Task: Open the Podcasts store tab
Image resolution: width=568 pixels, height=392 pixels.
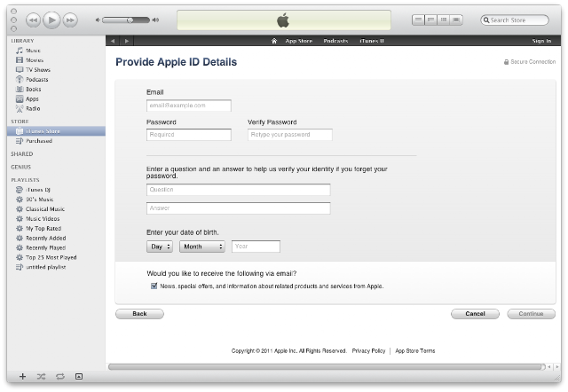Action: [x=335, y=41]
